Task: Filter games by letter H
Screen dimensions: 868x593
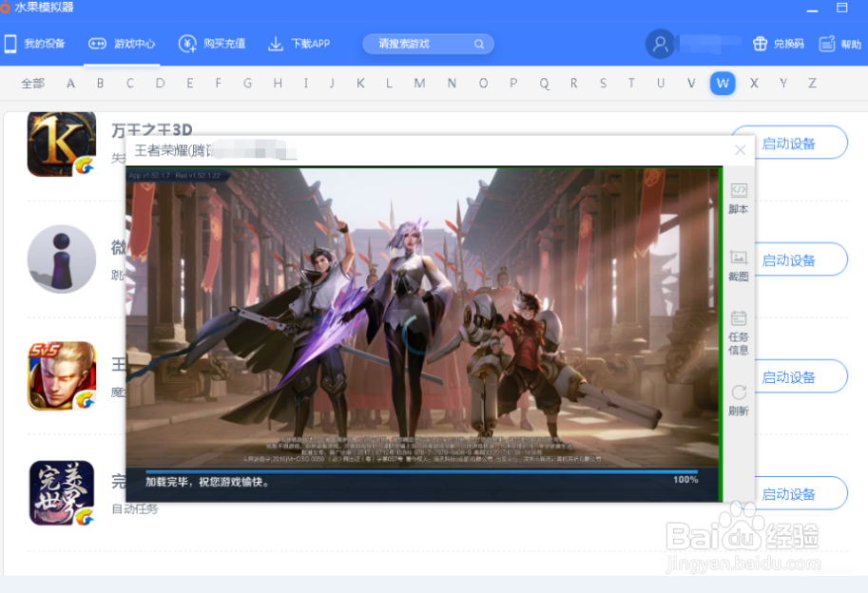Action: [x=278, y=84]
